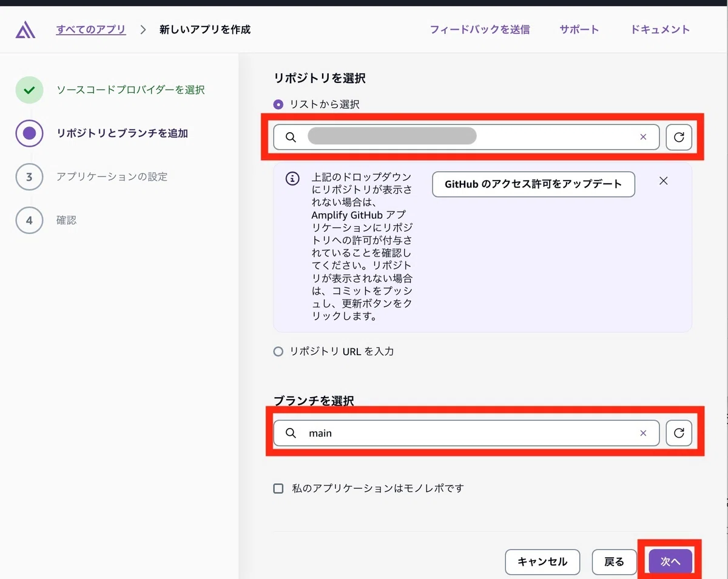
Task: Click 新しいアプリを作成 breadcrumb text
Action: (x=205, y=29)
